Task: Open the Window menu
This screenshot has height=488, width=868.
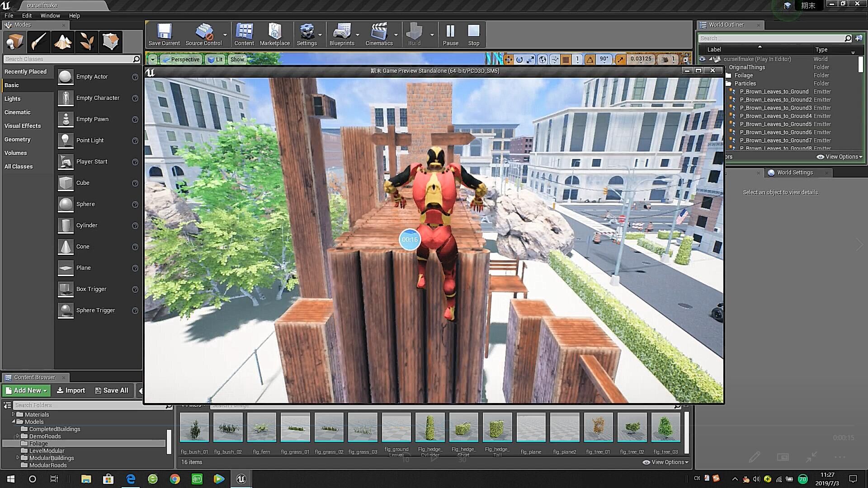Action: click(x=50, y=15)
